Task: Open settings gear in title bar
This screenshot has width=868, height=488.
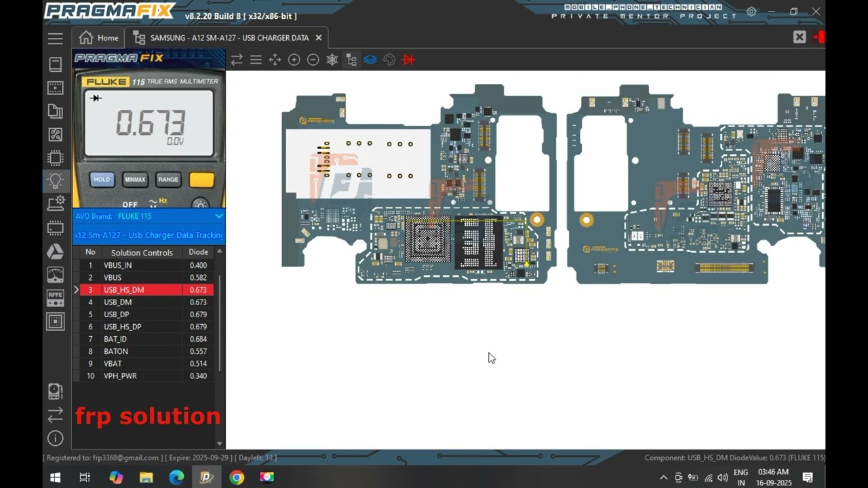Action: click(x=751, y=12)
